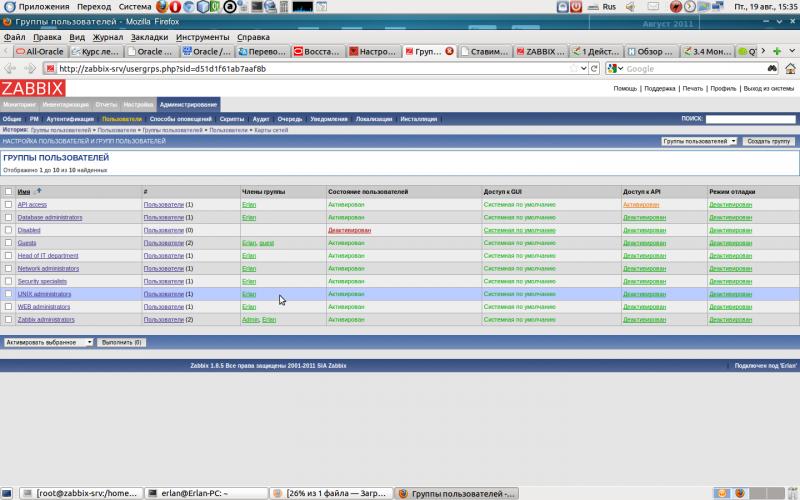Switch to root@zabbix-srv terminal taskbar item
Viewport: 800px width, 500px height.
[x=81, y=493]
